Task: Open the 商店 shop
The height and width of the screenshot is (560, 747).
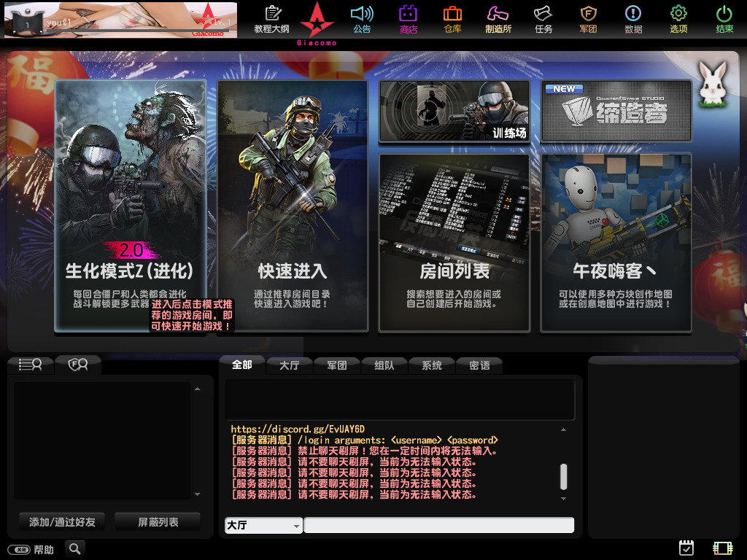Action: pos(407,18)
